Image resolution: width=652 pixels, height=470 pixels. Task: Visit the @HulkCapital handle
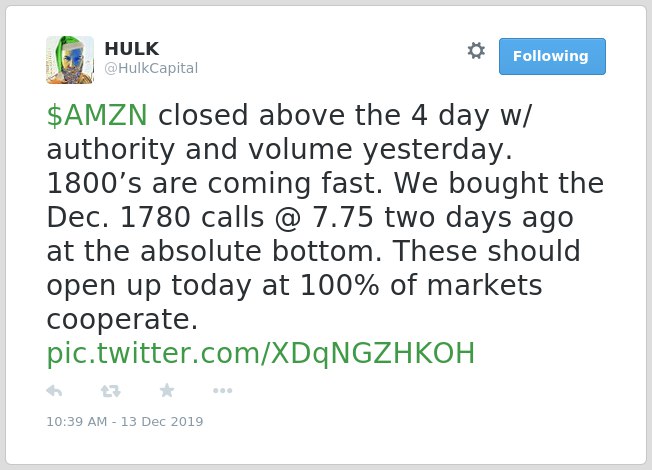[151, 68]
